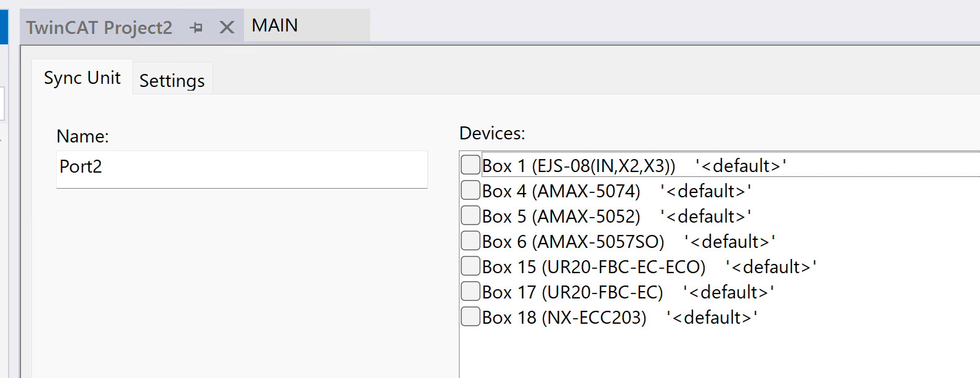This screenshot has width=980, height=378.
Task: Click the Name field containing Port2
Action: [x=241, y=167]
